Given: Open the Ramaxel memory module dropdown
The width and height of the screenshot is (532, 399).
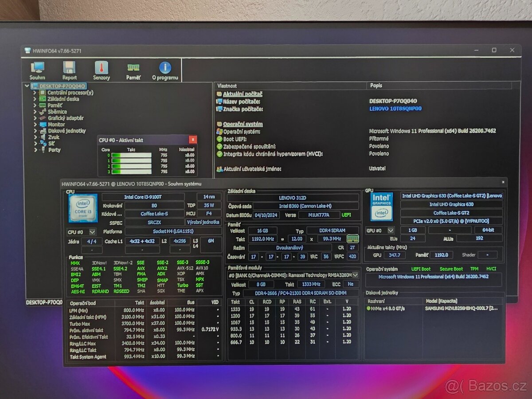Looking at the screenshot, I should coord(355,275).
